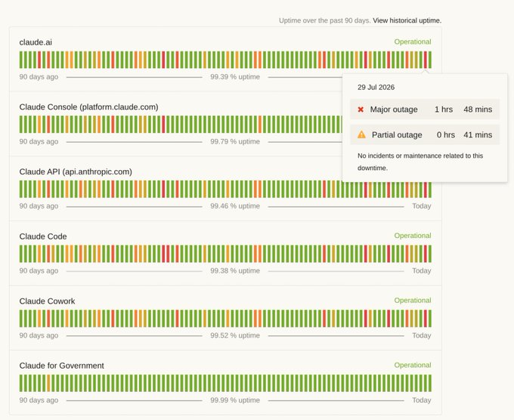Select the Claude API (api.anthropic.com) heading
This screenshot has width=514, height=420.
[76, 171]
